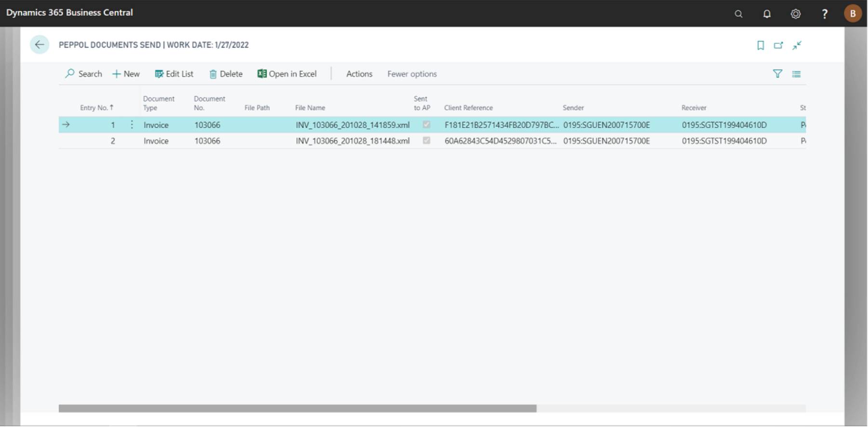Open the settings gear icon
This screenshot has width=868, height=427.
(796, 14)
